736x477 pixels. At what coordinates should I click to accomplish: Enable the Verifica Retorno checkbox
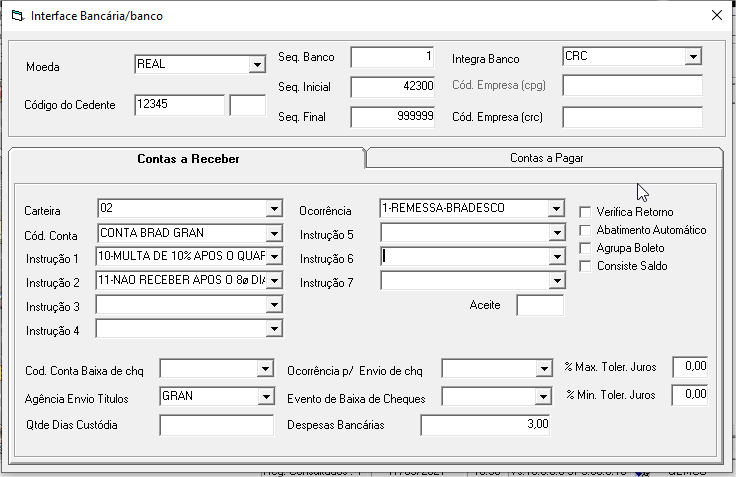coord(585,212)
